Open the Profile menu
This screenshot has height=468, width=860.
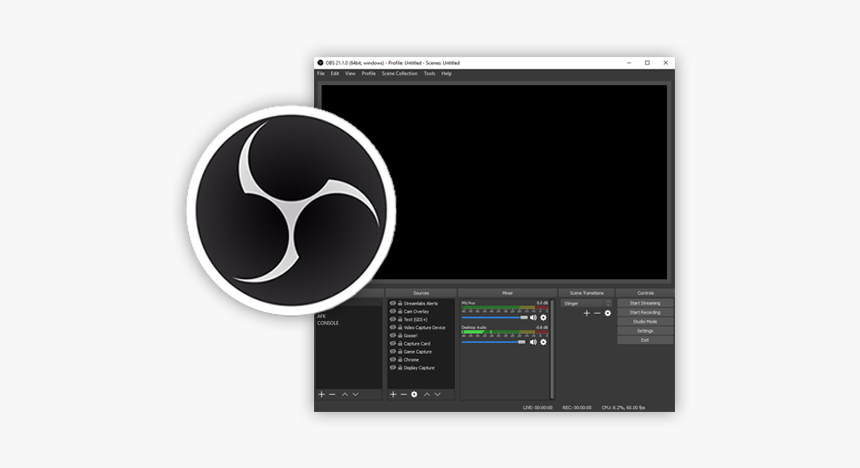point(369,74)
